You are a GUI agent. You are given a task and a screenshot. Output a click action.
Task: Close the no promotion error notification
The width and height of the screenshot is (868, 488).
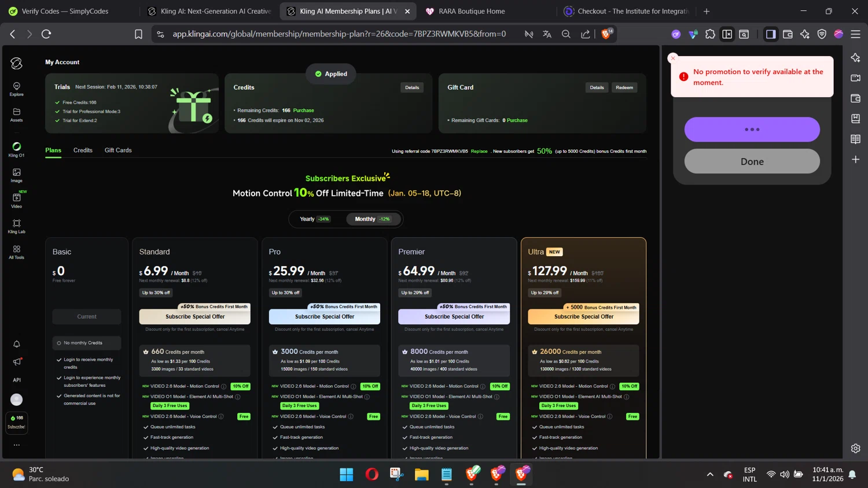(x=672, y=58)
